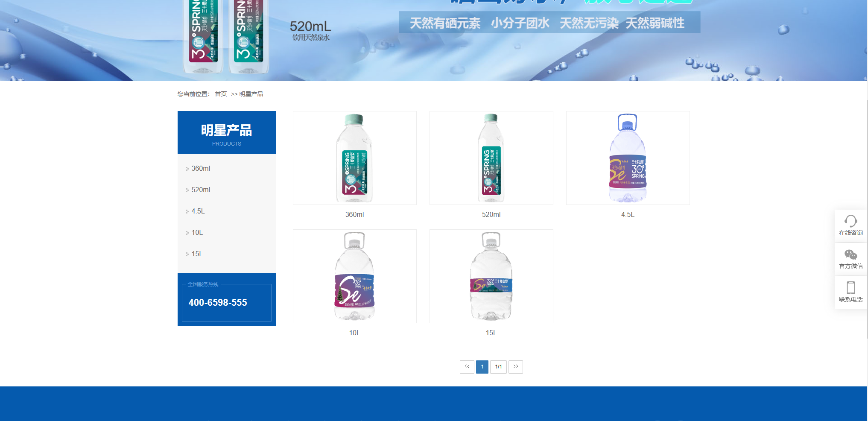Open the 15L jug product image

point(491,276)
